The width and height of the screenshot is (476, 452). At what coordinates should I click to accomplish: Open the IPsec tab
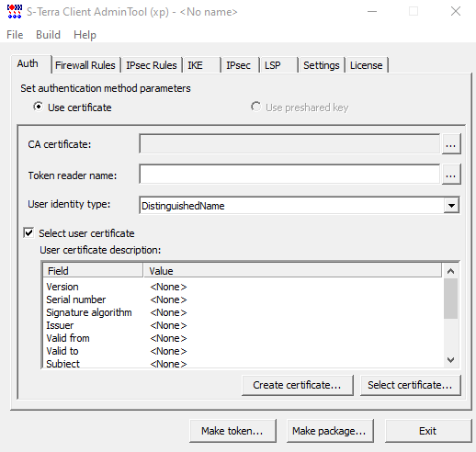pos(241,65)
